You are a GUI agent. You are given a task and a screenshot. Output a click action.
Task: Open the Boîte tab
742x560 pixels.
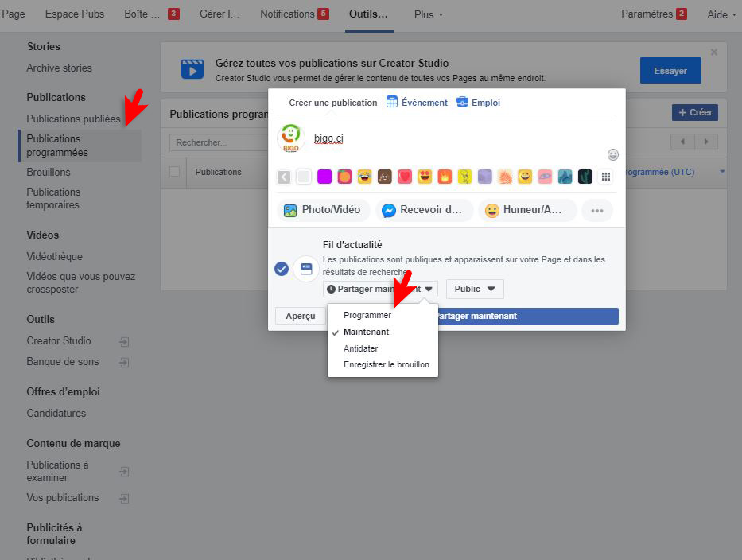point(151,14)
